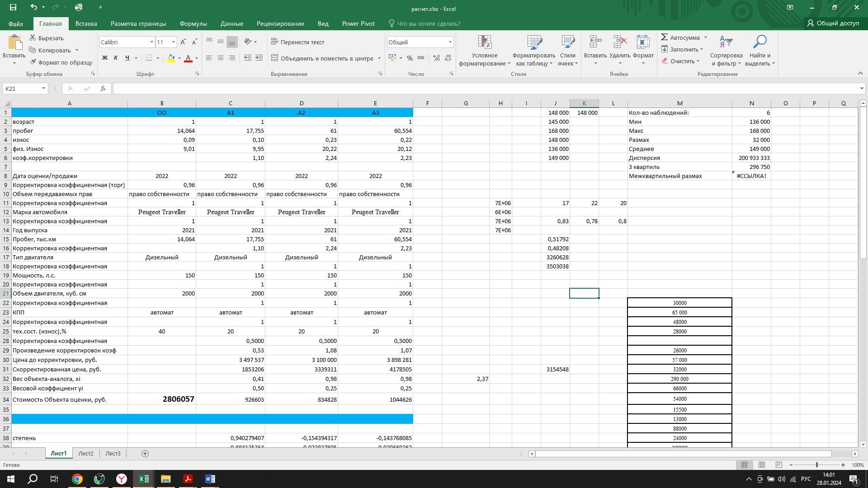Click the Borders icon in Font group
Image resolution: width=868 pixels, height=488 pixels.
tap(149, 58)
